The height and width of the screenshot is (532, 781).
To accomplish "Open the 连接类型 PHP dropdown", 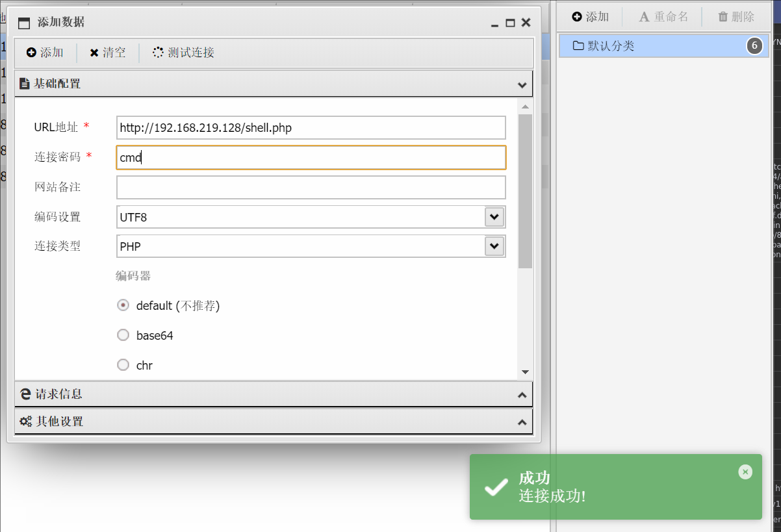I will (494, 246).
